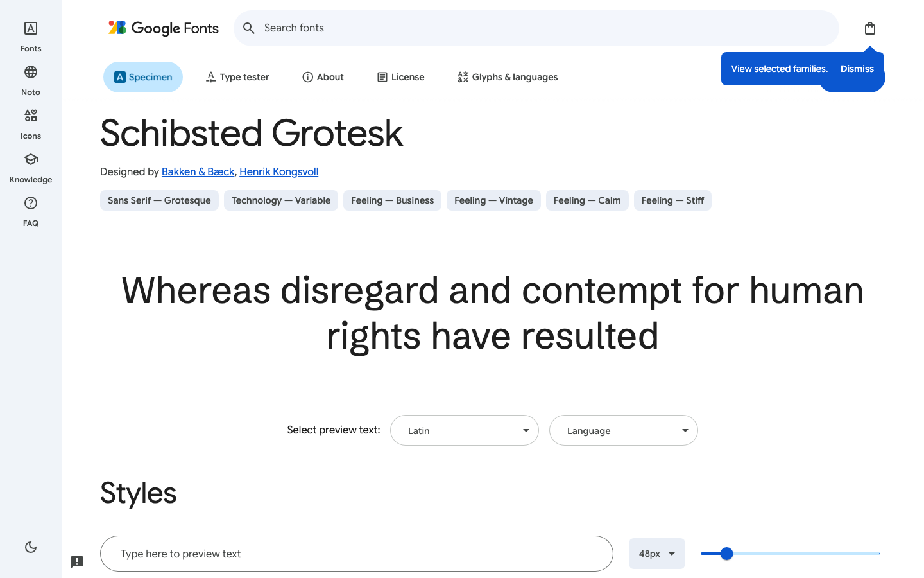This screenshot has height=578, width=924.
Task: Click the feedback icon at bottom left
Action: coord(77,562)
